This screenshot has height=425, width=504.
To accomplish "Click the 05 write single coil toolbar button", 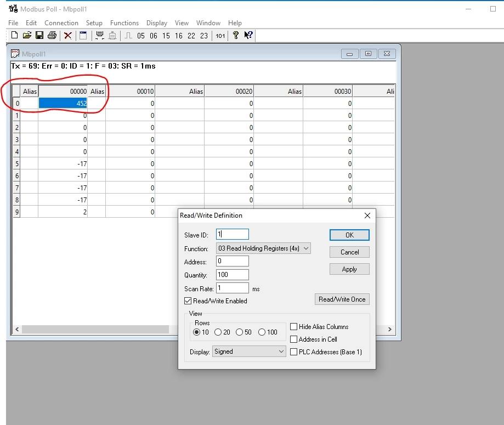I will coord(141,36).
